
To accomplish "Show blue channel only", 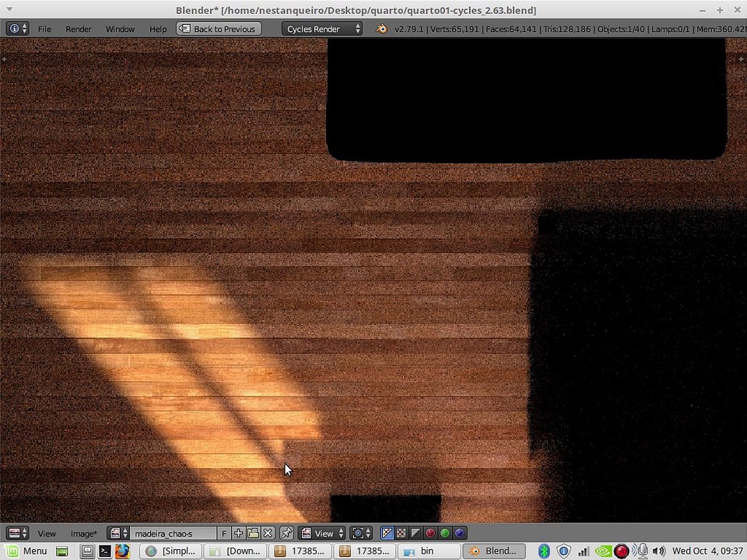I will click(x=459, y=534).
